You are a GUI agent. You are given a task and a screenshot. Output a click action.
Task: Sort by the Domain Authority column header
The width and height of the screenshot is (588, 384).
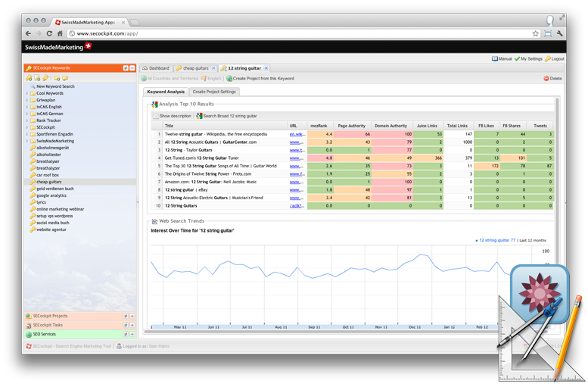click(390, 126)
